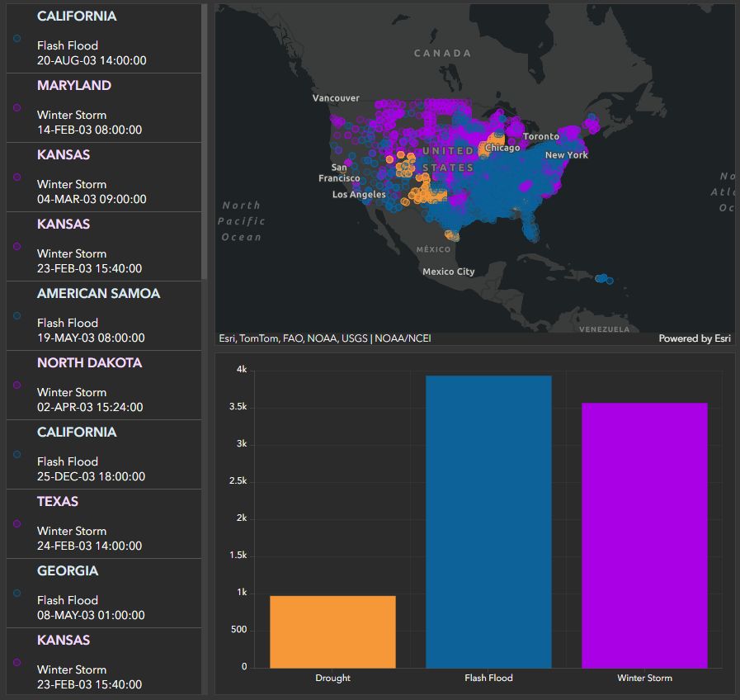Click the blue circle symbol beside California 25-DEC-03

point(17,454)
